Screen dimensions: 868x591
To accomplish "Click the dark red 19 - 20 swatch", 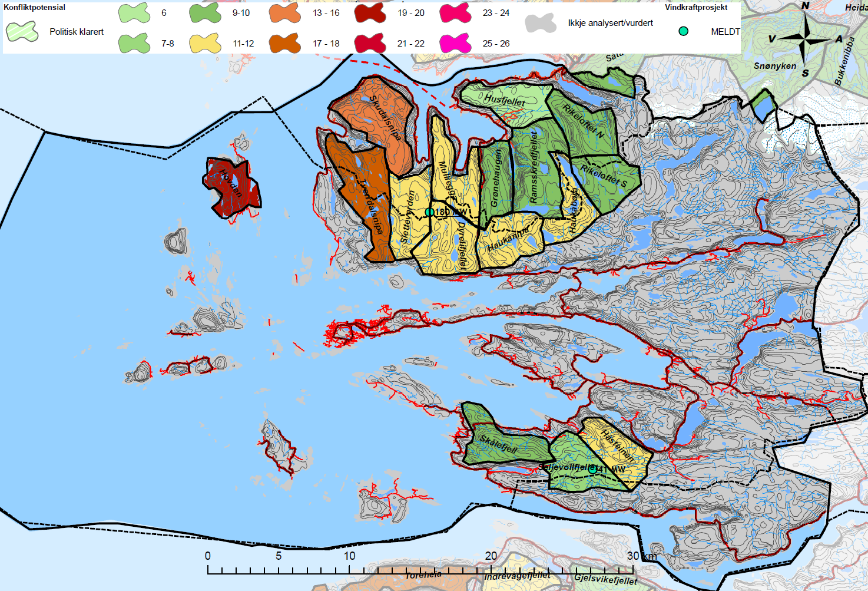I will point(370,12).
